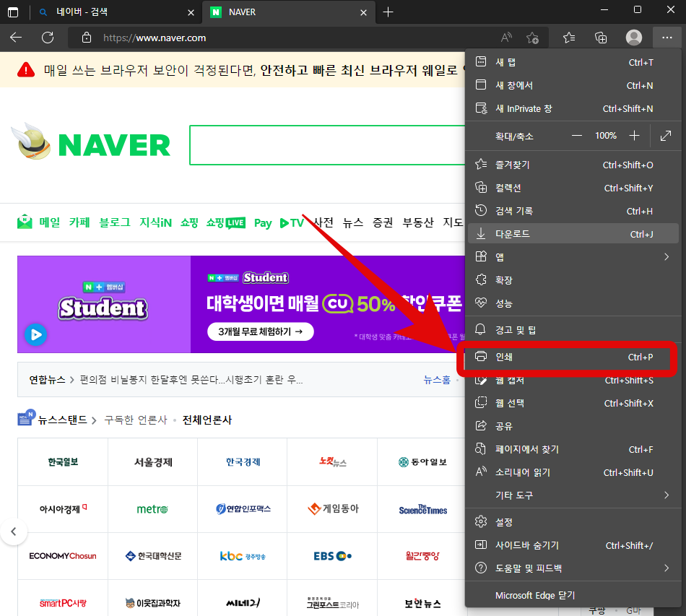This screenshot has height=616, width=686.
Task: Click the favorites star in the address bar
Action: point(532,38)
